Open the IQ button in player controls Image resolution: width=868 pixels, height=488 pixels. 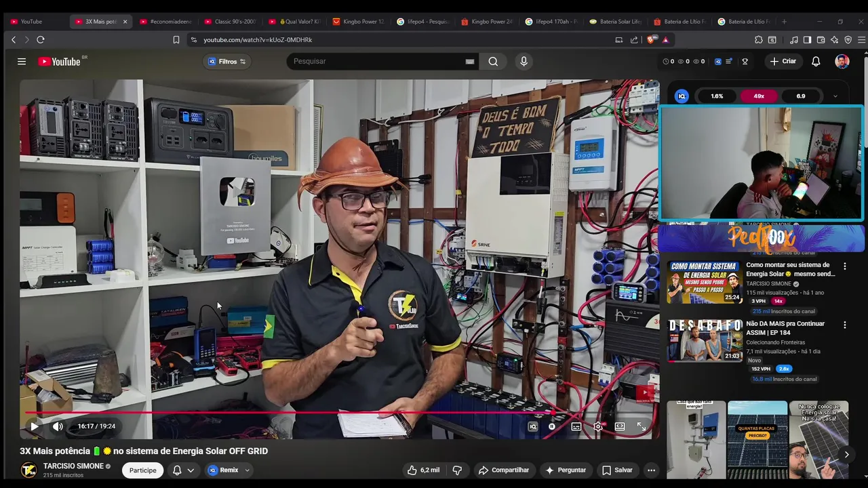click(533, 426)
